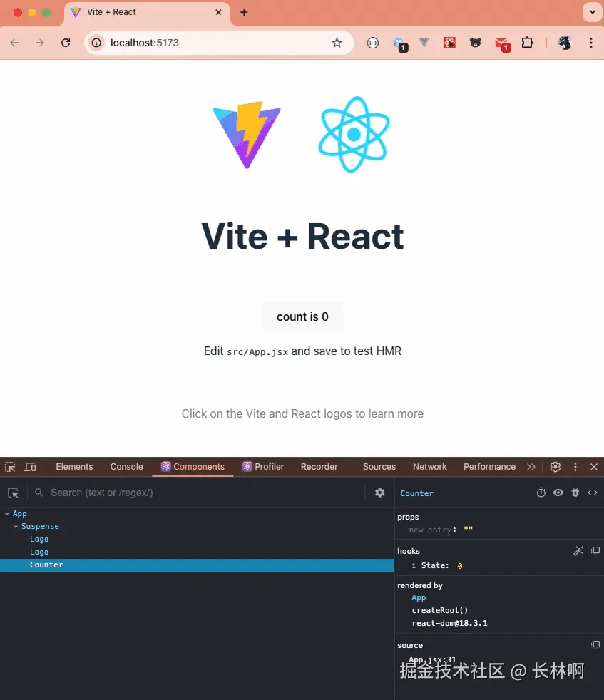Suspend the Counter component with stopwatch icon

tap(541, 493)
